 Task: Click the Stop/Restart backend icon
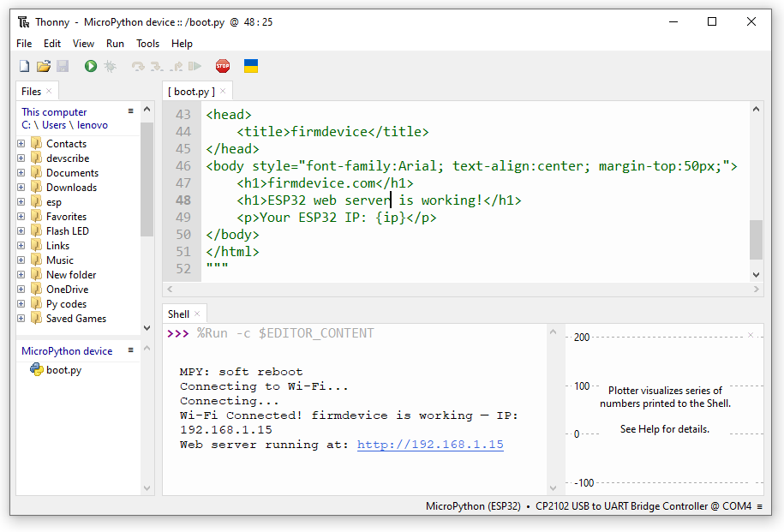(223, 65)
